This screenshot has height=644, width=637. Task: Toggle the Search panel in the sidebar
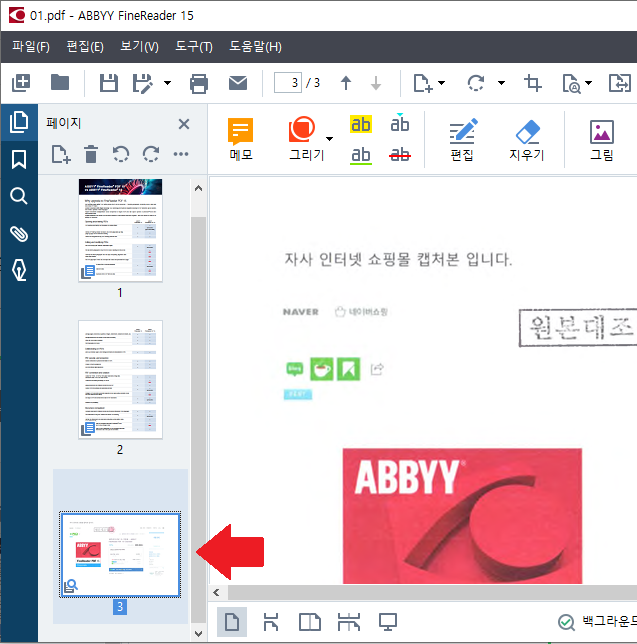pyautogui.click(x=19, y=196)
